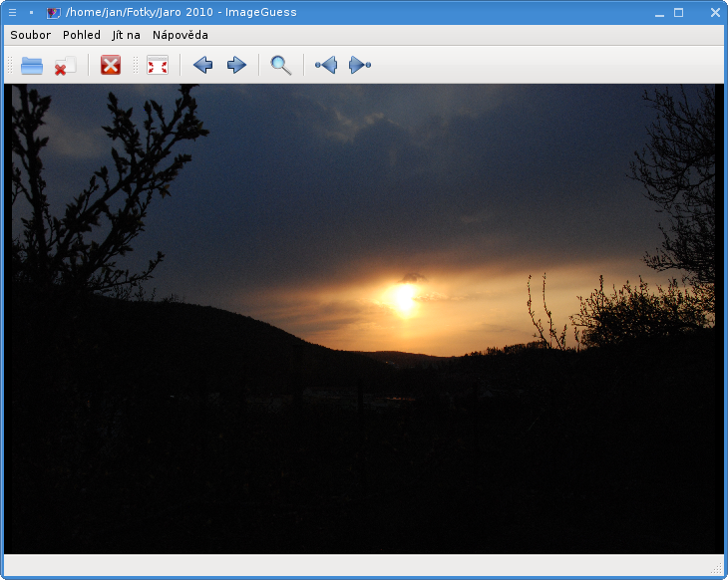The height and width of the screenshot is (580, 728).
Task: Toggle fullscreen with the red arrows icon
Action: 158,65
